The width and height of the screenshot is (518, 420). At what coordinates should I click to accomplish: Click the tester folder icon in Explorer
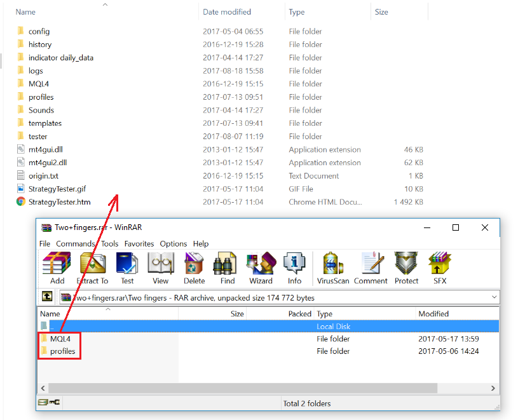[x=20, y=136]
